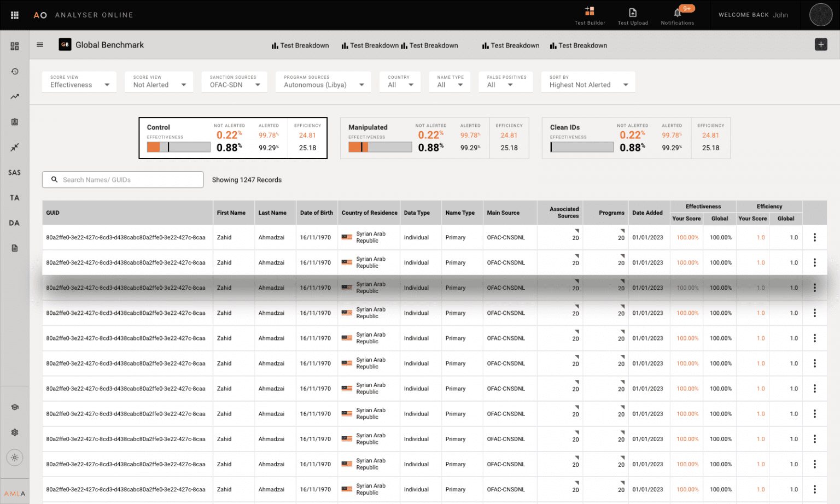This screenshot has width=840, height=504.
Task: Click the plus button at top right
Action: 821,44
